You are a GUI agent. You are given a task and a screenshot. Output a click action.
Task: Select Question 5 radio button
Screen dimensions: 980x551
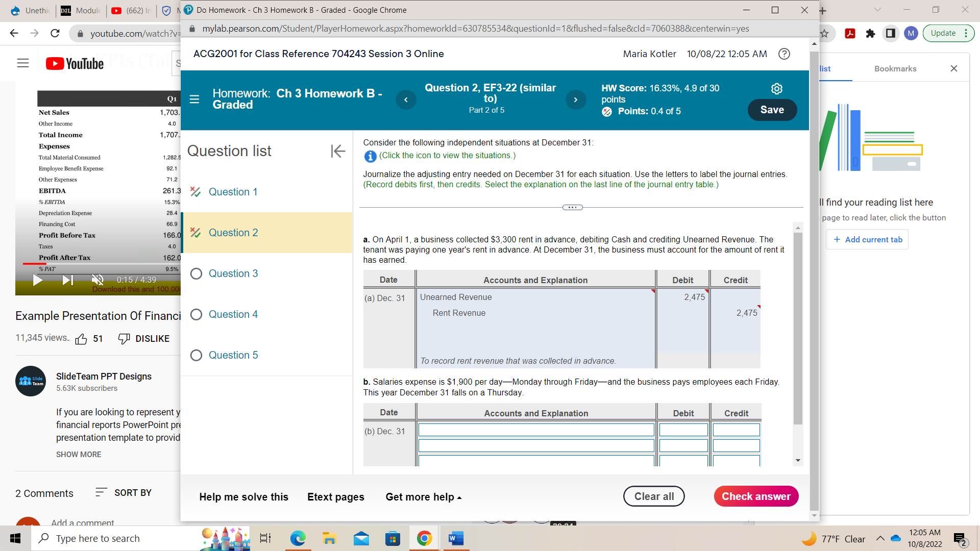(x=196, y=355)
